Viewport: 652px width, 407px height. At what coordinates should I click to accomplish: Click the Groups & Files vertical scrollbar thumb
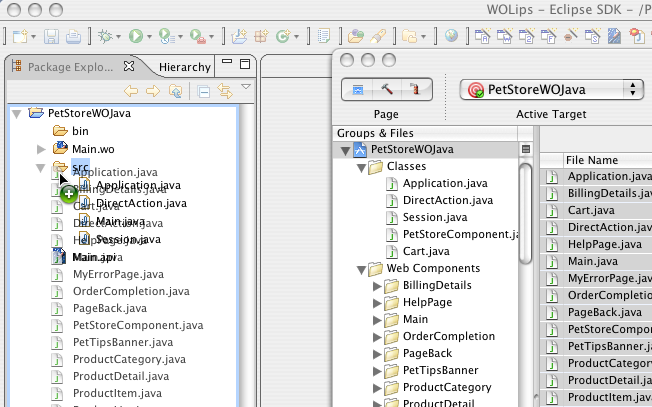click(x=526, y=214)
